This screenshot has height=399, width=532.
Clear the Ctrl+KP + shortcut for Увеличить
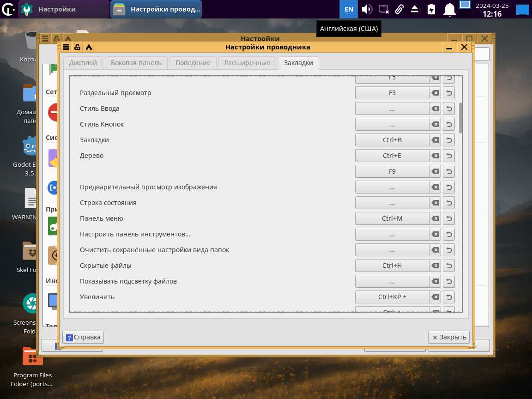(435, 297)
